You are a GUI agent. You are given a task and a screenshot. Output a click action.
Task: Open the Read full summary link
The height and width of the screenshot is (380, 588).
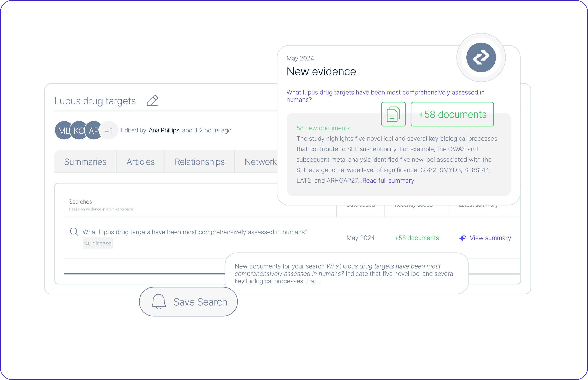(388, 181)
